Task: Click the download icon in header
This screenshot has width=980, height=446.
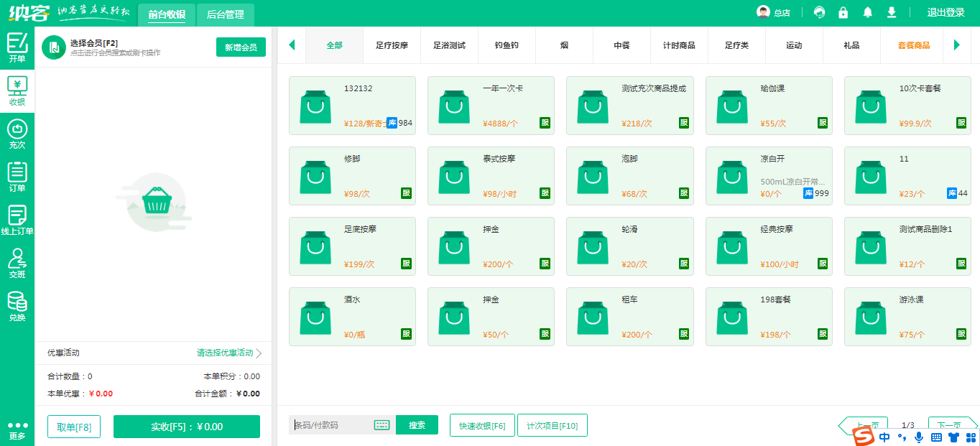Action: (892, 12)
